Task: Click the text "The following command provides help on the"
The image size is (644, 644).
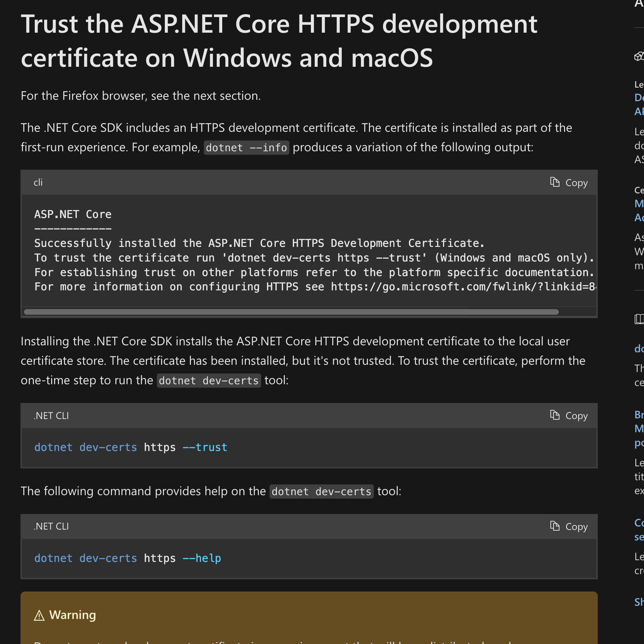Action: [143, 491]
